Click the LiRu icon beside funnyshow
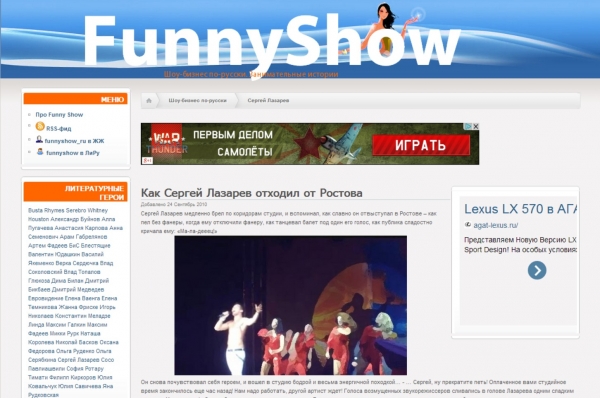 coord(40,152)
